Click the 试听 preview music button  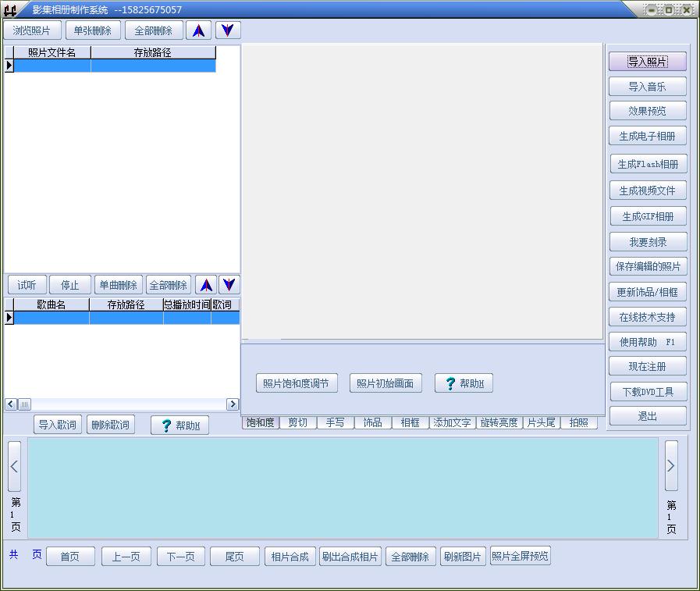27,284
